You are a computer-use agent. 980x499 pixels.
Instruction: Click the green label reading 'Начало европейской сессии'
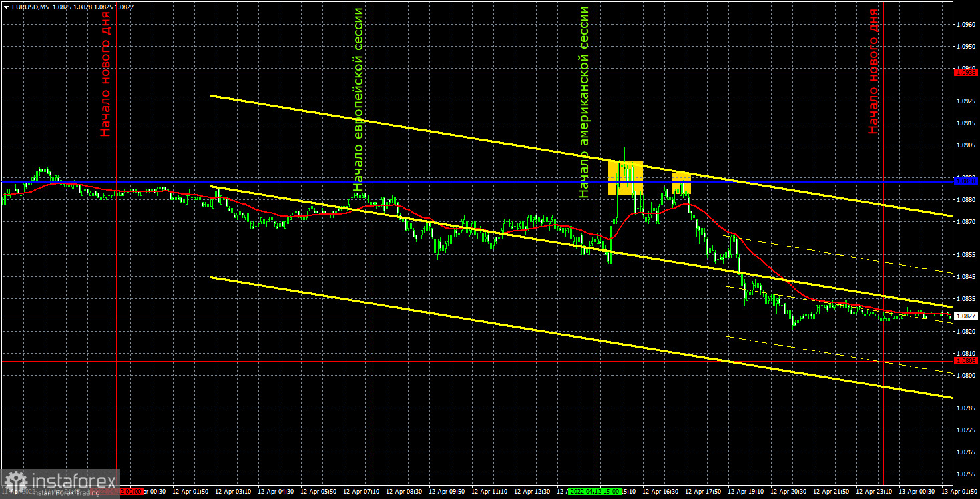(x=359, y=101)
